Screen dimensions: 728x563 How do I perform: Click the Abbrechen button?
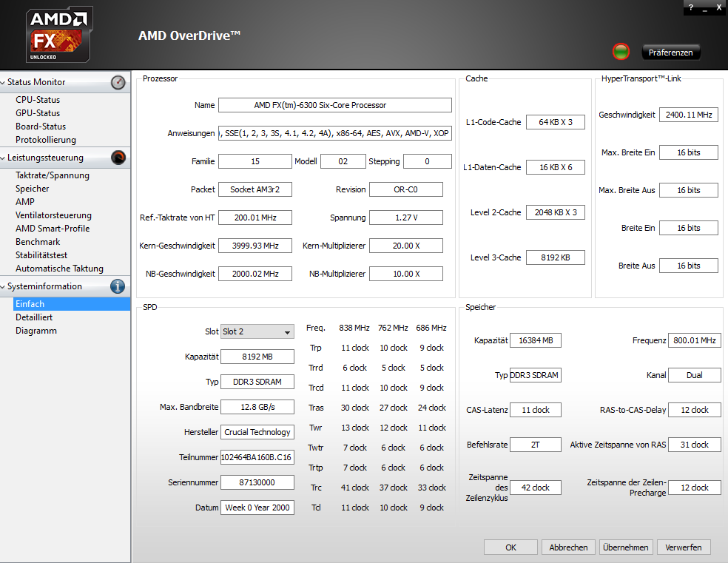568,547
